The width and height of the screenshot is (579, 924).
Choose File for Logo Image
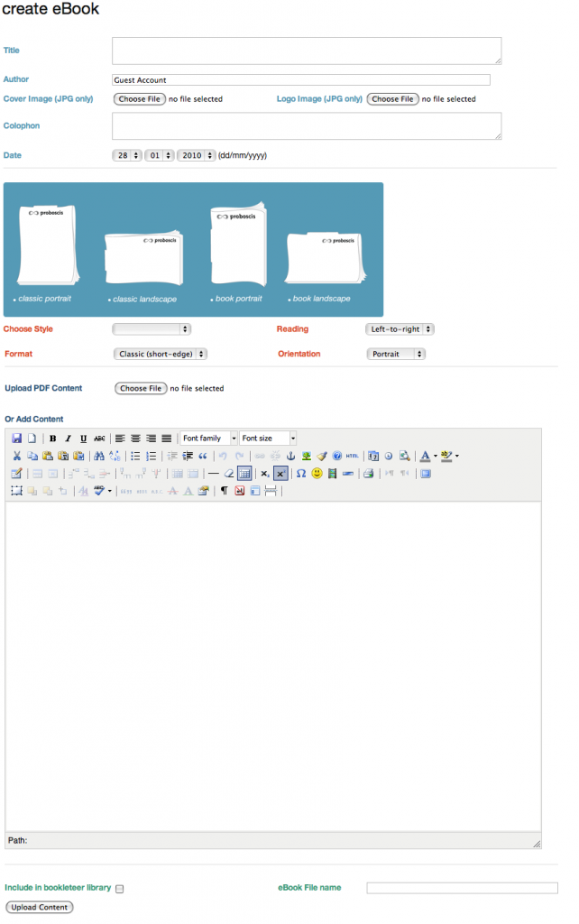(x=393, y=99)
